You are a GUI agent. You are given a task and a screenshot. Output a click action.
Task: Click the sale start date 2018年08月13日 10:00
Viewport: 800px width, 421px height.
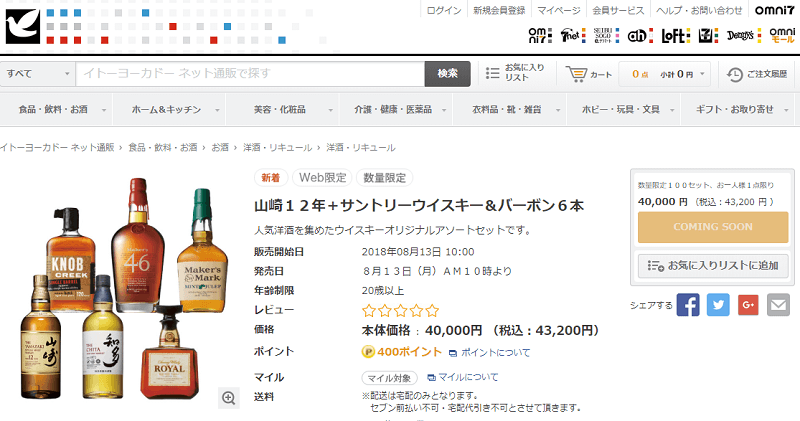click(418, 252)
